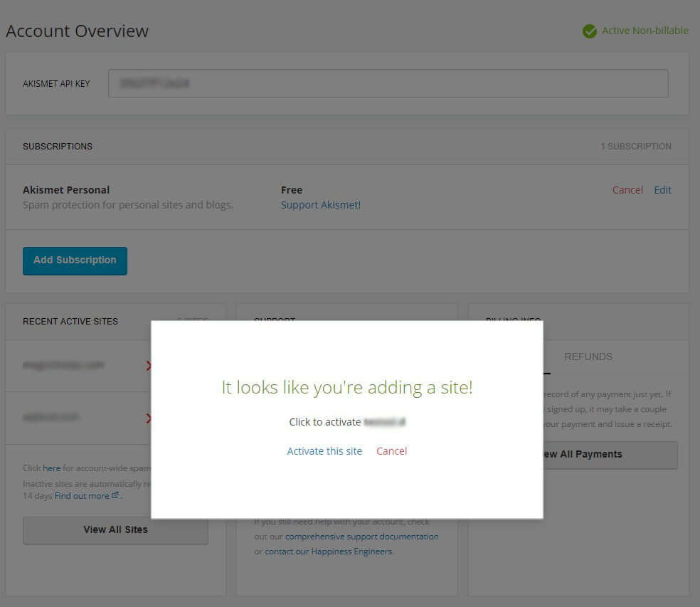Cancel the add-site dialog
Viewport: 700px width, 607px height.
(x=391, y=451)
